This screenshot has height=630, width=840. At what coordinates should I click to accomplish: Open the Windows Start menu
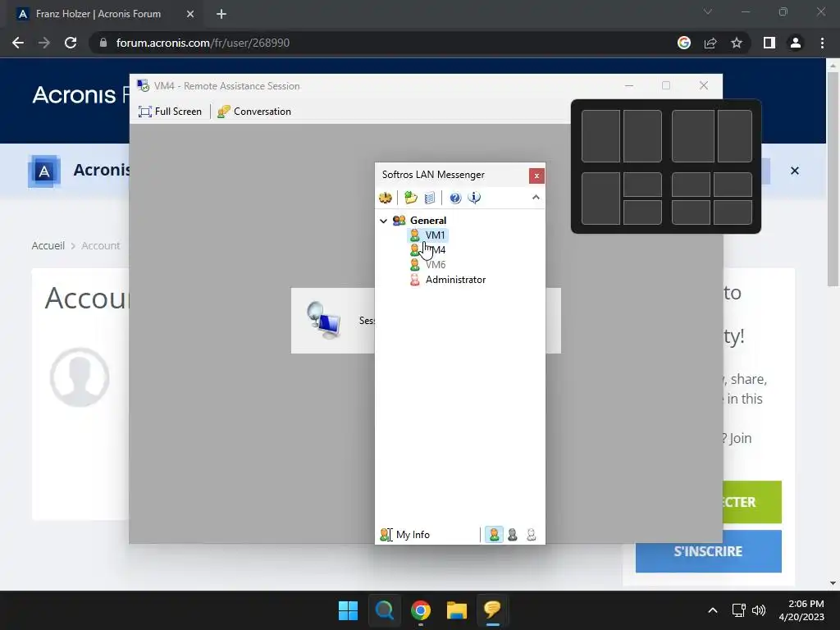(x=348, y=610)
